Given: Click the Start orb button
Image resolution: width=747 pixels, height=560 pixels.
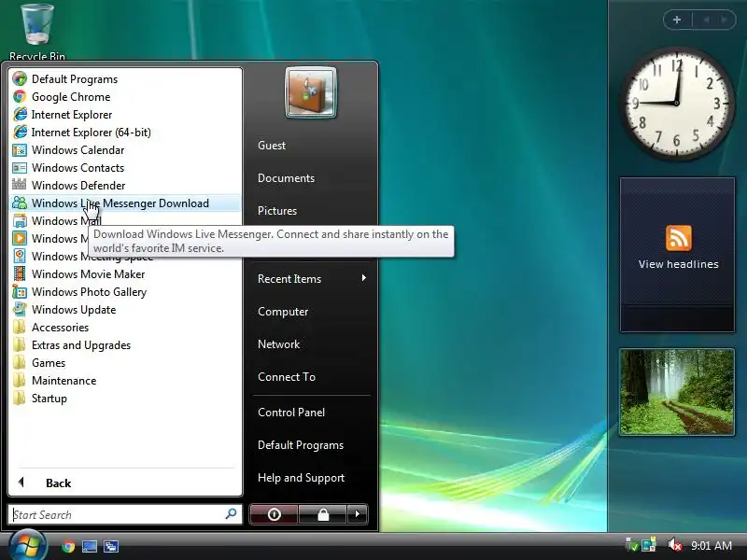Looking at the screenshot, I should [28, 545].
